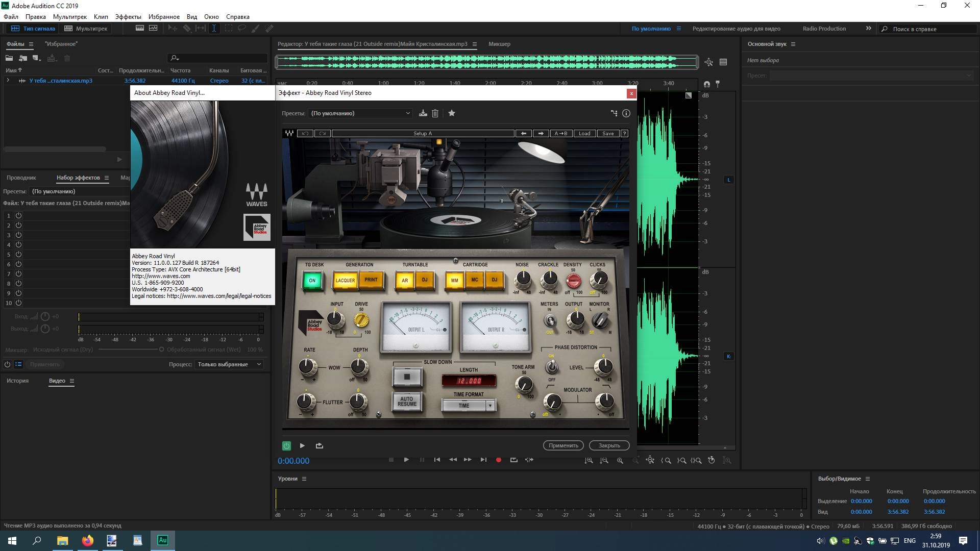
Task: Select DJ turntable button
Action: tap(425, 280)
